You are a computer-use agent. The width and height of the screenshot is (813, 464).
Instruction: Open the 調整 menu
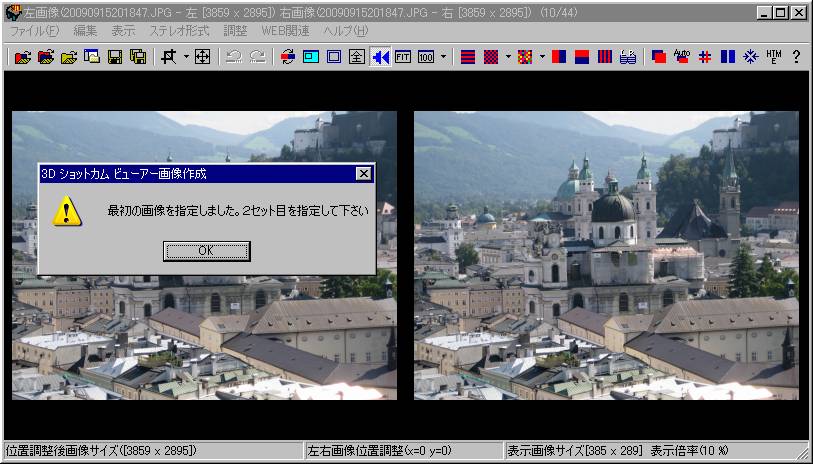click(235, 31)
